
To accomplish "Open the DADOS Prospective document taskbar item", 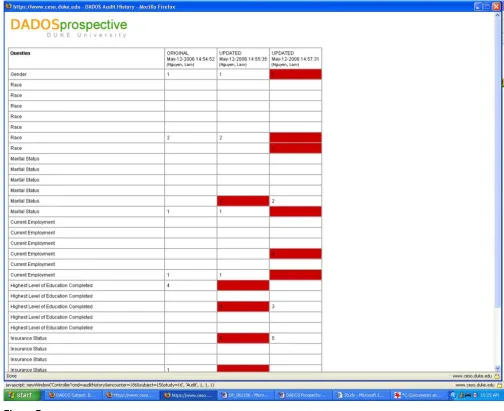I will coord(304,395).
